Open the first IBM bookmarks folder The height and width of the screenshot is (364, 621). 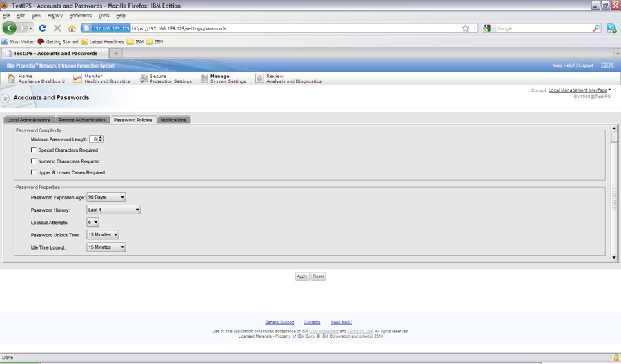coord(135,41)
